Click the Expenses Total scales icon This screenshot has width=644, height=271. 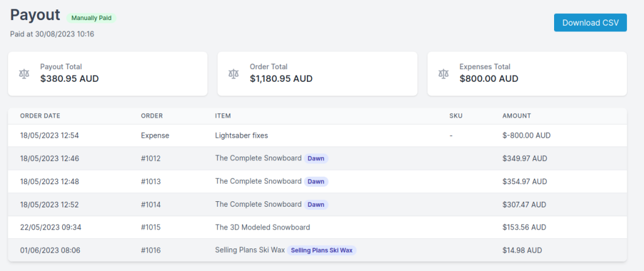tap(444, 74)
